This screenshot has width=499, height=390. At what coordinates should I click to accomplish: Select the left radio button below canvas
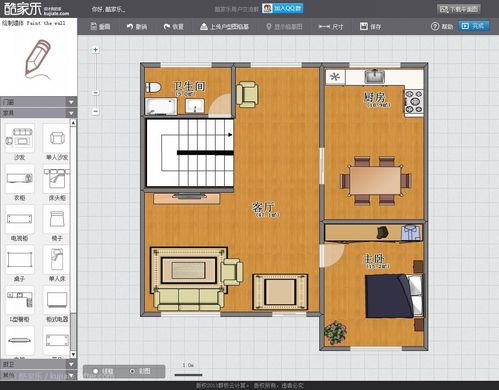coord(96,371)
